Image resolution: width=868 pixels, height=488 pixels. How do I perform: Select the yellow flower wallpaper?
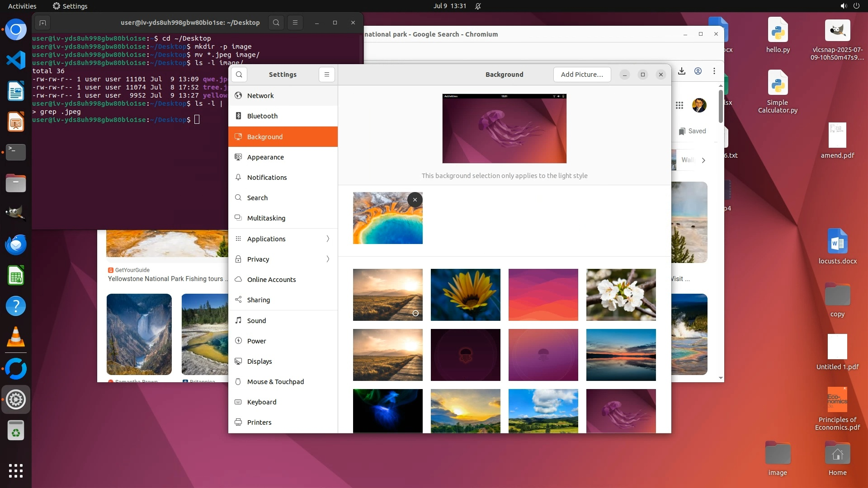tap(465, 295)
